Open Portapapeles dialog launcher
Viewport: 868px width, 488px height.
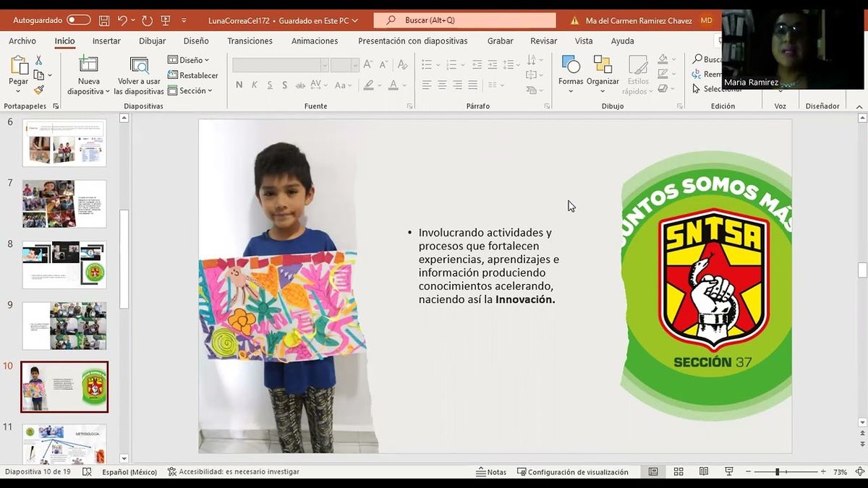click(56, 106)
